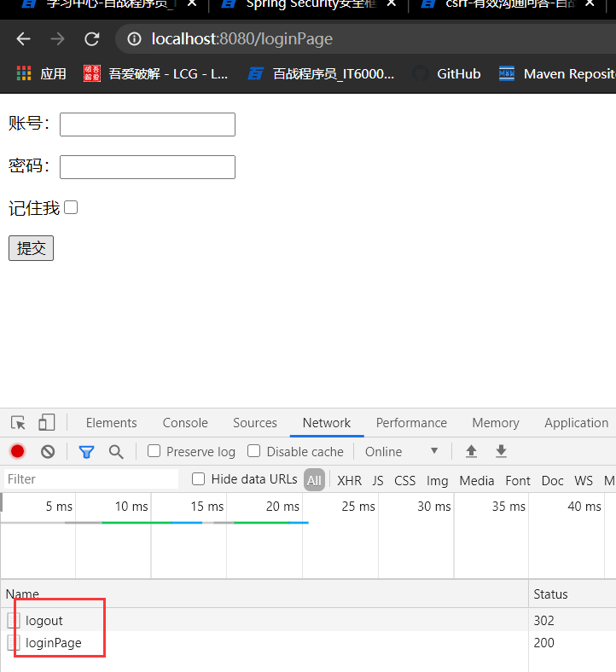Select the Network tab
Screen dimensions: 616x672
pos(327,423)
